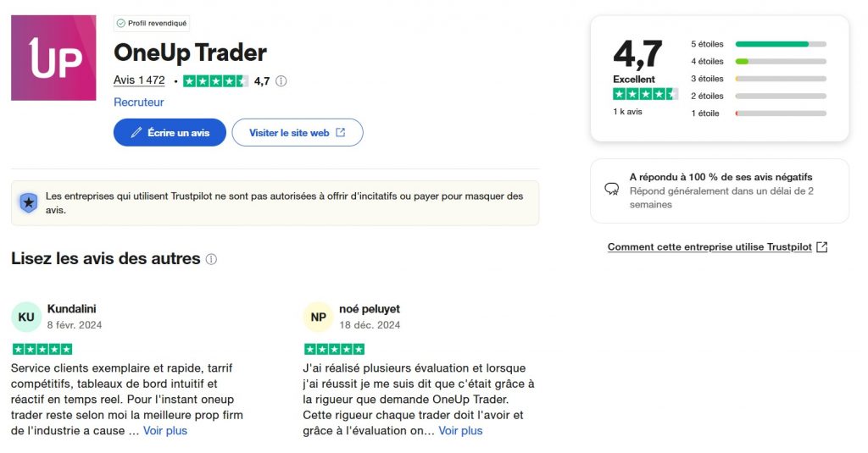Filter reviews by 5 étoiles bar
Screen dimensions: 868x453
tap(780, 44)
